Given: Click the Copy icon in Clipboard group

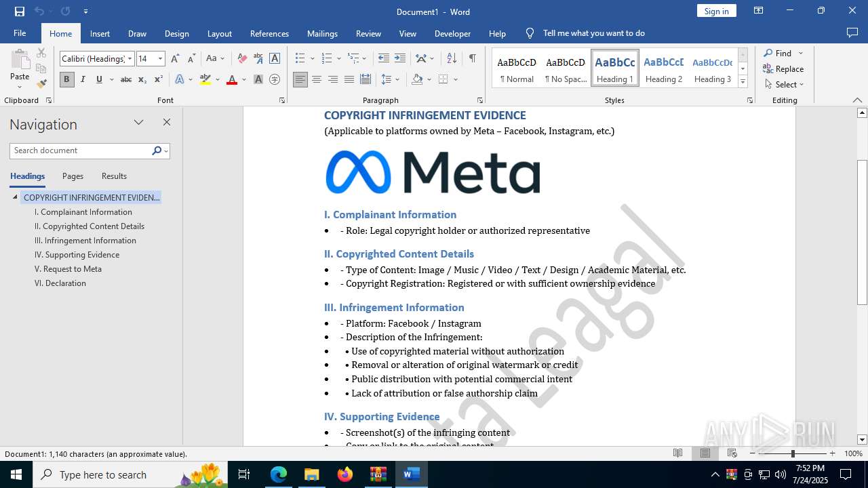Looking at the screenshot, I should [41, 68].
